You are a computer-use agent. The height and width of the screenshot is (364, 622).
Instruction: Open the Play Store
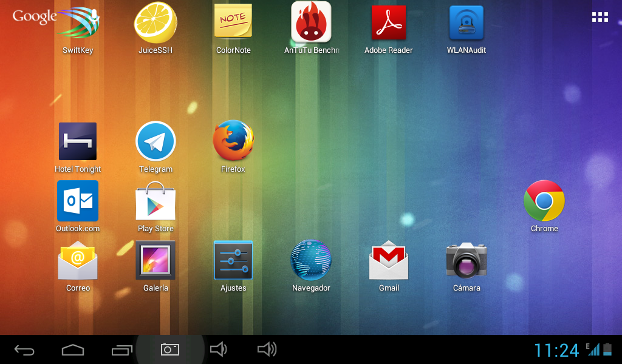pos(155,207)
